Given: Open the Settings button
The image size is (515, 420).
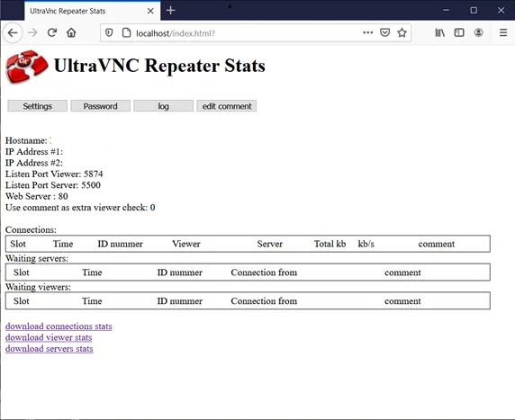Looking at the screenshot, I should pyautogui.click(x=38, y=106).
